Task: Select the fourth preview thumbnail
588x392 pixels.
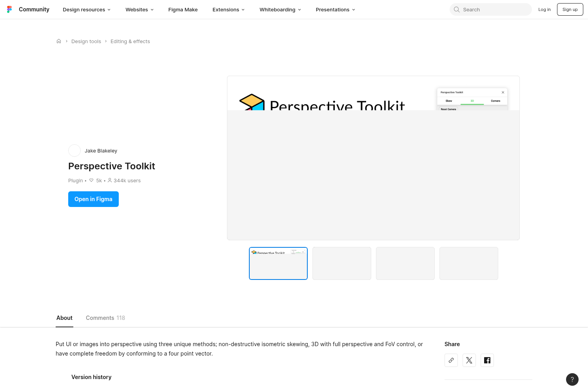Action: pyautogui.click(x=469, y=263)
